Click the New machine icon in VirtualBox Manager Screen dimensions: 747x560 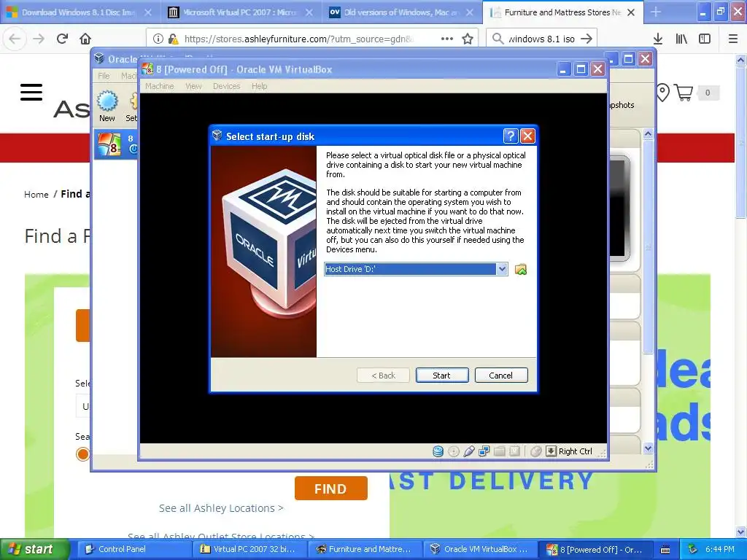point(107,106)
